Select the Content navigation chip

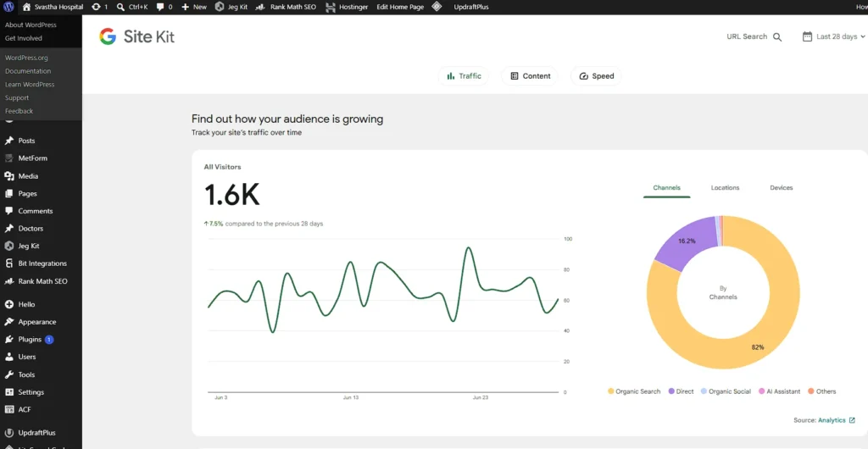tap(530, 76)
